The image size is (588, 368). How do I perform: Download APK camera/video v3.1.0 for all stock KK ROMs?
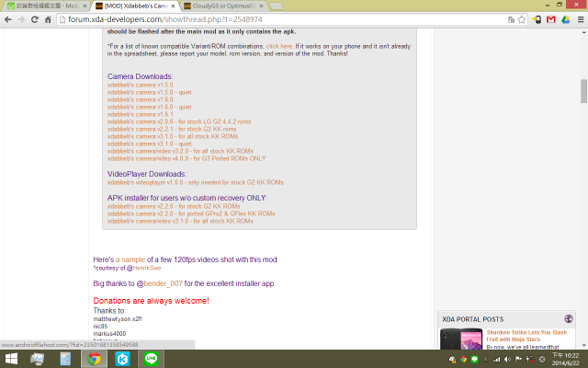click(x=180, y=221)
